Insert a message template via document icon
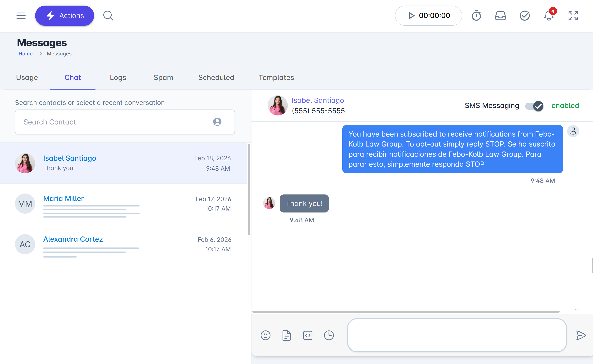 tap(287, 335)
